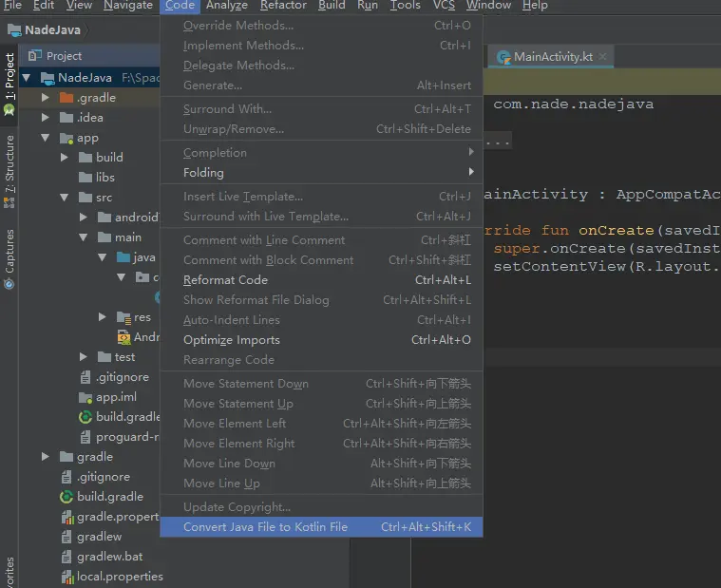Open the Project view selector header
This screenshot has width=721, height=588.
click(64, 56)
